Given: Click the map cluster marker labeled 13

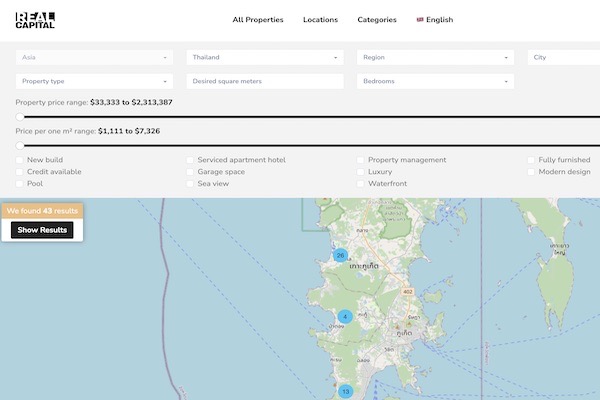Looking at the screenshot, I should pyautogui.click(x=345, y=391).
